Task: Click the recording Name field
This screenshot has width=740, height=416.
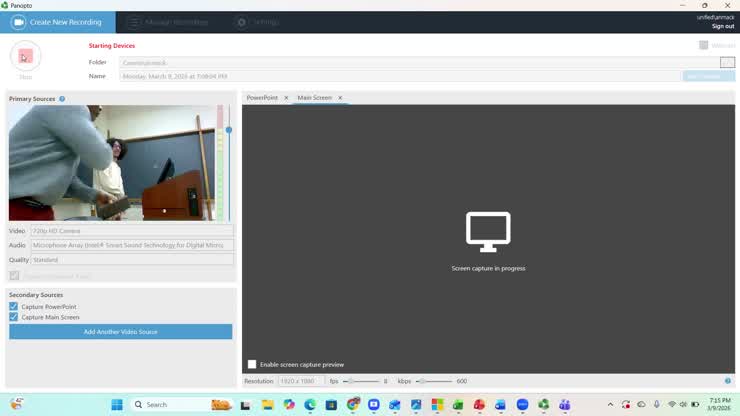Action: (x=400, y=76)
